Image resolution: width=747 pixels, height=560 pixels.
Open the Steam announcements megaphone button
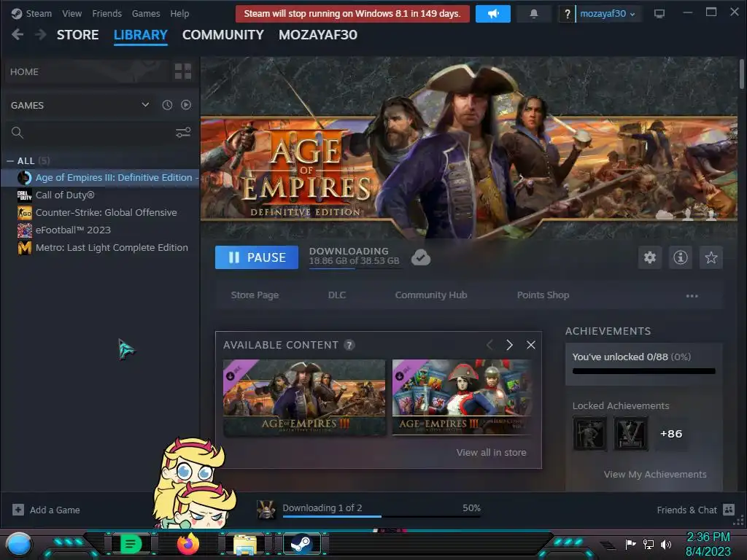pyautogui.click(x=492, y=14)
